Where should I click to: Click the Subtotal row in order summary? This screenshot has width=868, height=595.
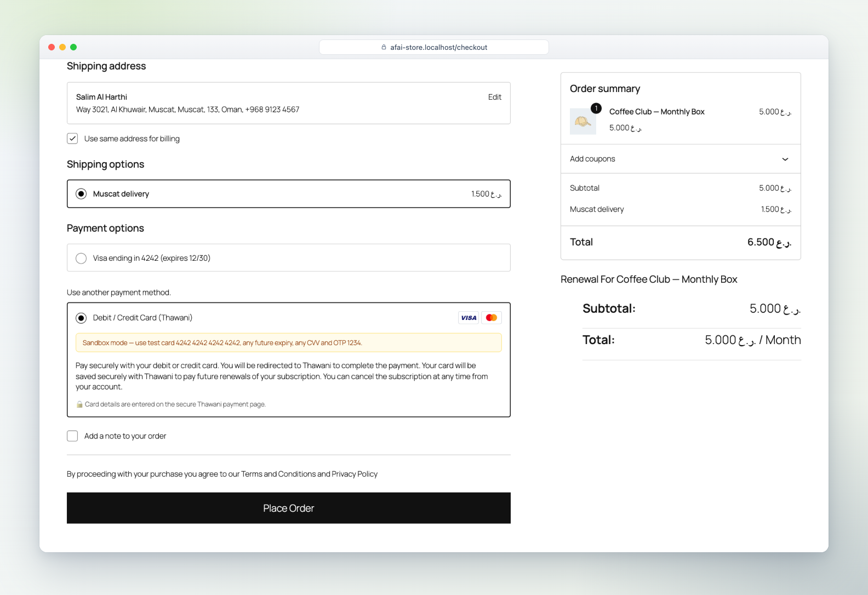click(681, 188)
